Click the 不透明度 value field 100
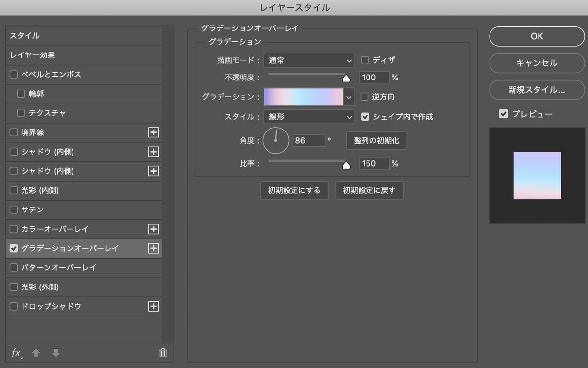The height and width of the screenshot is (368, 588). point(374,78)
